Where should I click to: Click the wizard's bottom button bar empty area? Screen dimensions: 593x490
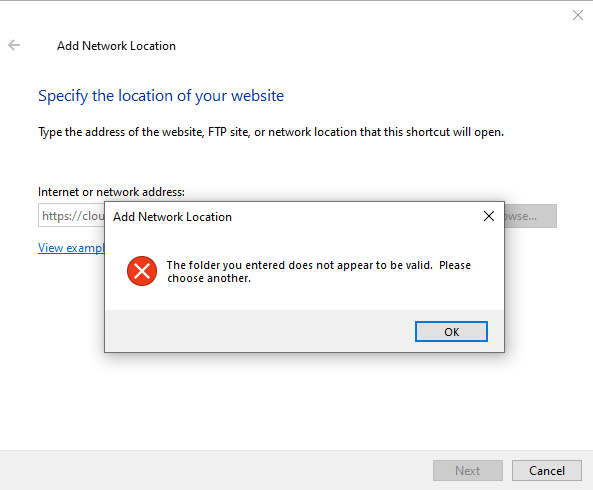[x=216, y=470]
